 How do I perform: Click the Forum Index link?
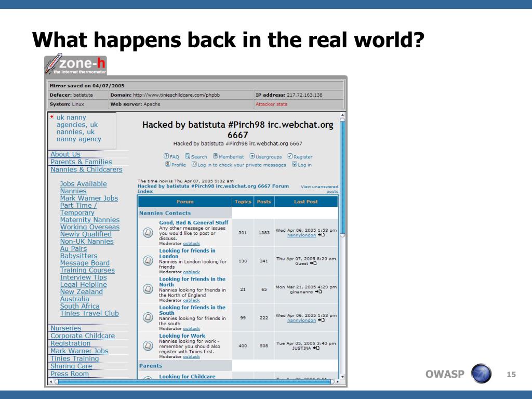[x=213, y=189]
